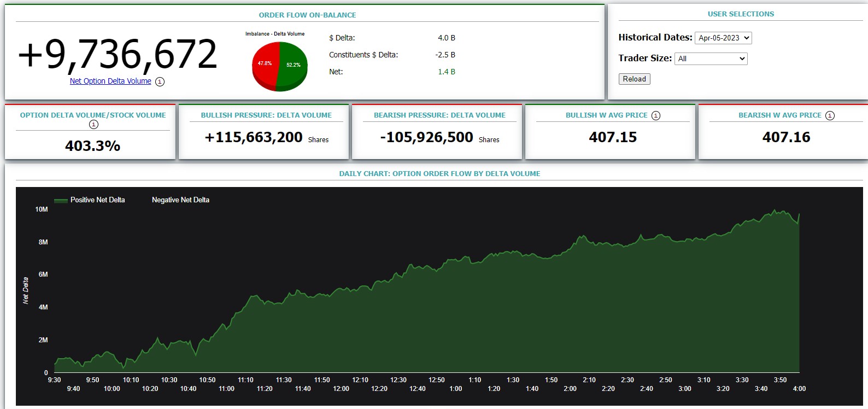
Task: Click info icon beside Net Option Delta Volume
Action: coord(160,81)
